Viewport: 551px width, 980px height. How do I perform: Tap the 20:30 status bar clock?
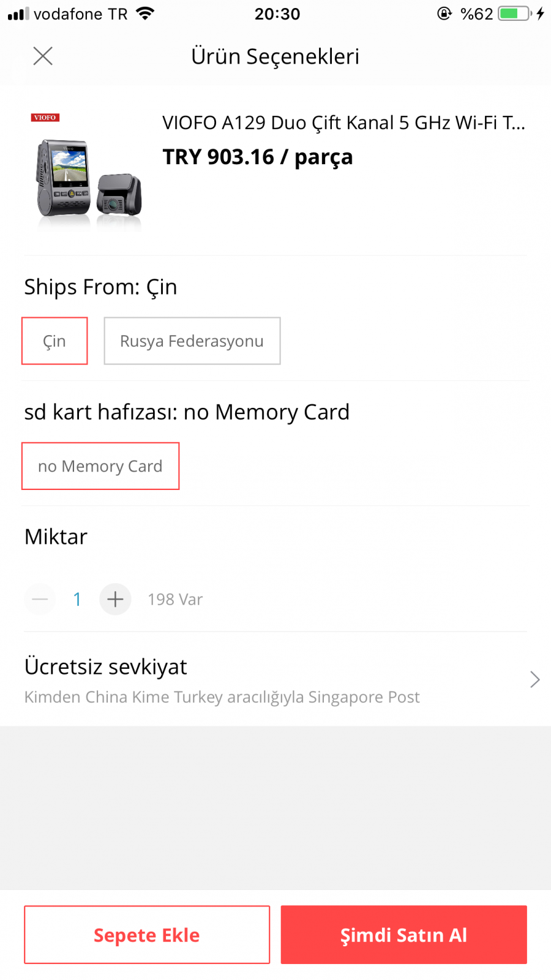point(277,14)
